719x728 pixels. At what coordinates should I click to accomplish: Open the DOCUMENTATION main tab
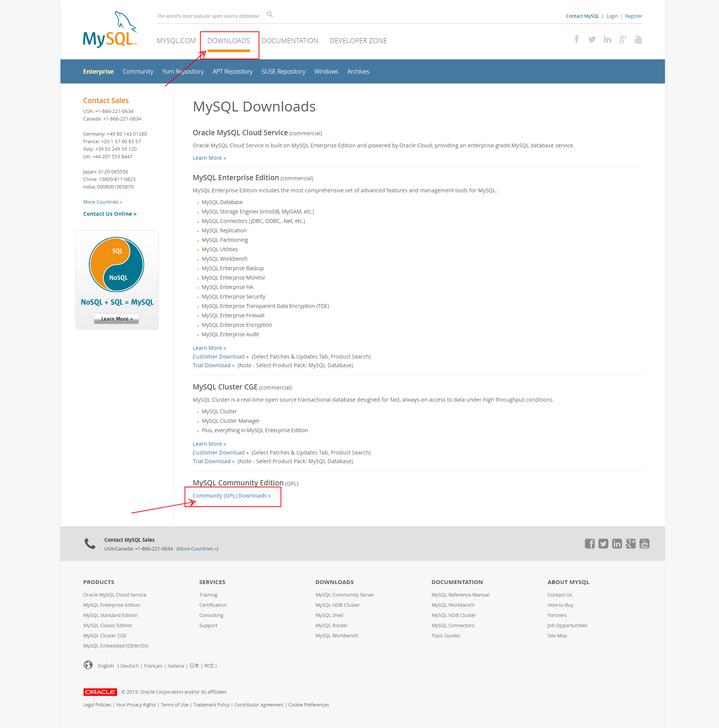tap(290, 41)
